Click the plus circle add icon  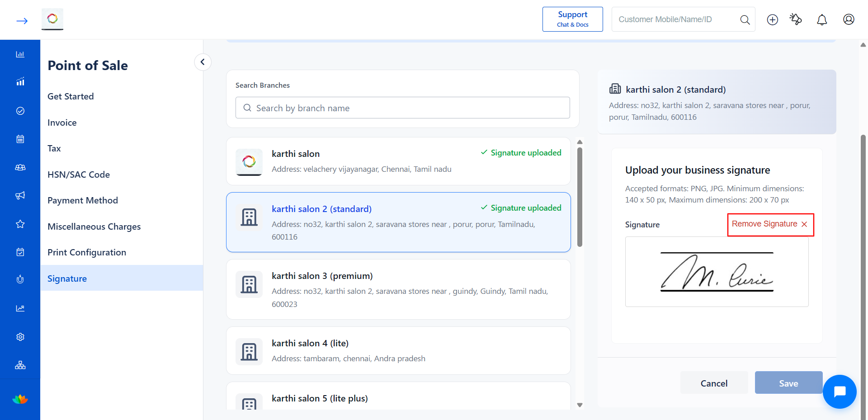[x=772, y=19]
